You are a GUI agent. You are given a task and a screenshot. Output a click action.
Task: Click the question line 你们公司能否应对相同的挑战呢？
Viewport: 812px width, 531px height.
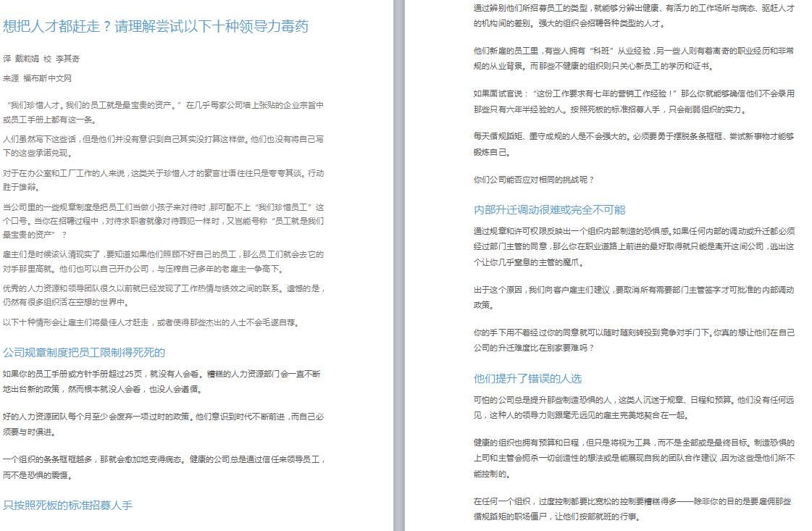(x=534, y=180)
